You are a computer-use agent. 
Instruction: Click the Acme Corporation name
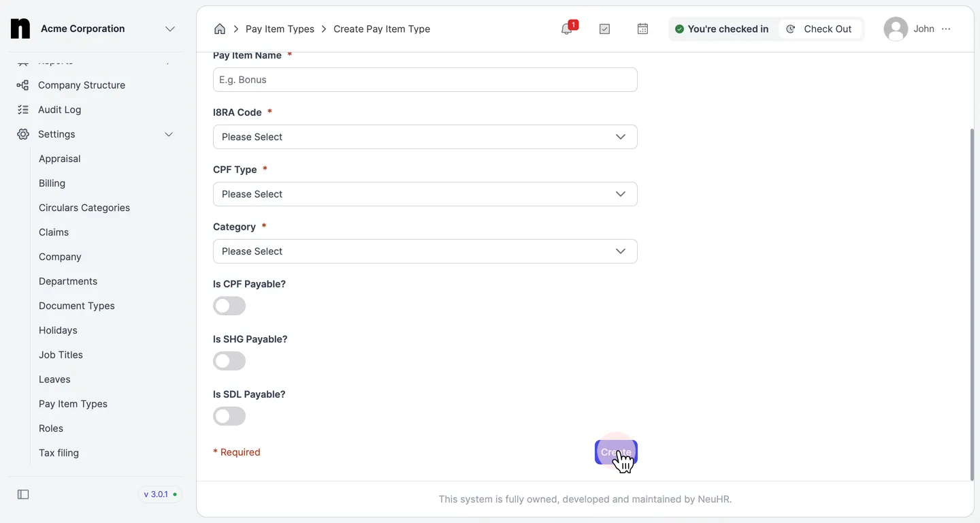[x=83, y=29]
